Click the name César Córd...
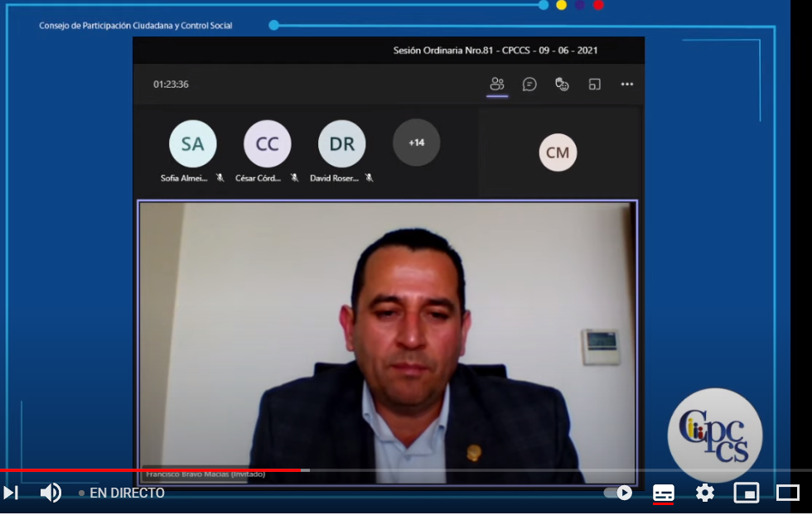The width and height of the screenshot is (812, 515). coord(258,178)
